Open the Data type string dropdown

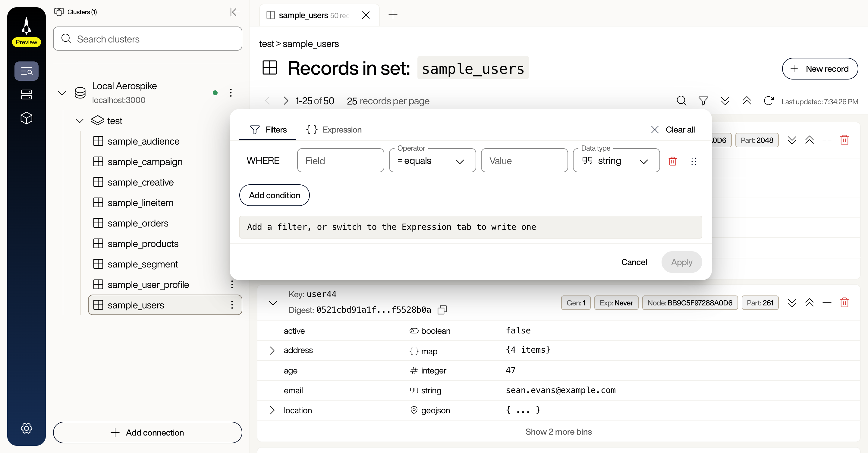[616, 161]
